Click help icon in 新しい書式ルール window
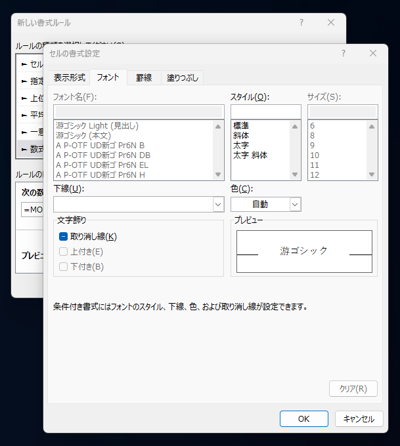 (x=301, y=23)
